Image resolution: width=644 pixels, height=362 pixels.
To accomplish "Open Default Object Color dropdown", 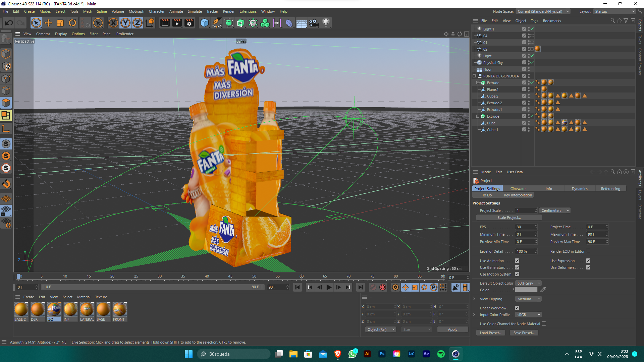I will coord(529,283).
